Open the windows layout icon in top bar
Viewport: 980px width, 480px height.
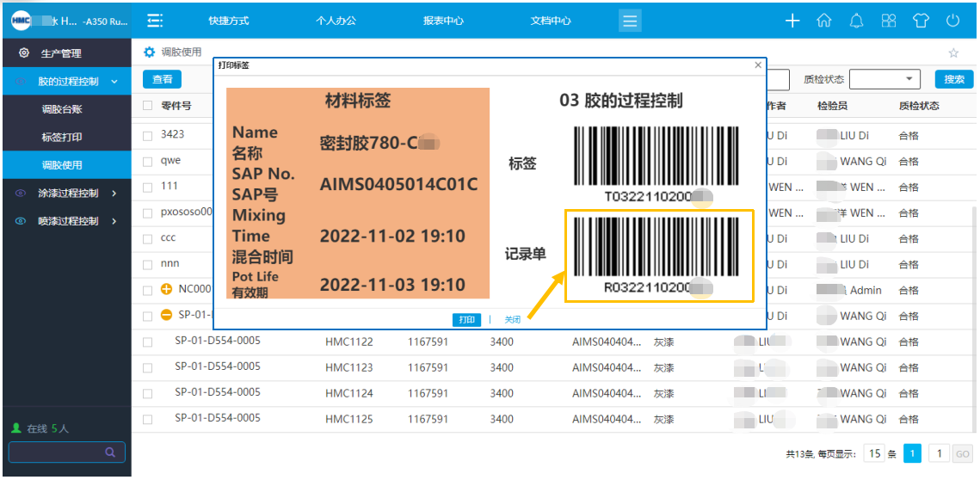[889, 21]
